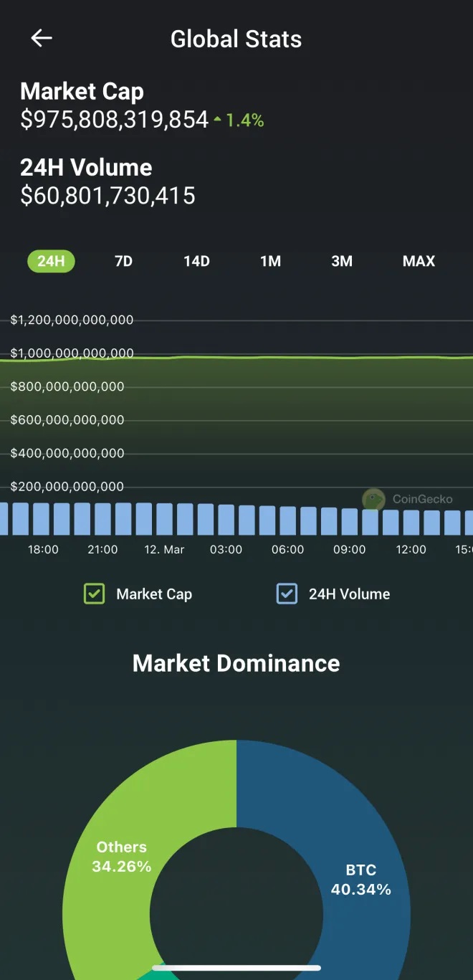The height and width of the screenshot is (980, 473).
Task: Show the MAX time range chart
Action: click(419, 261)
